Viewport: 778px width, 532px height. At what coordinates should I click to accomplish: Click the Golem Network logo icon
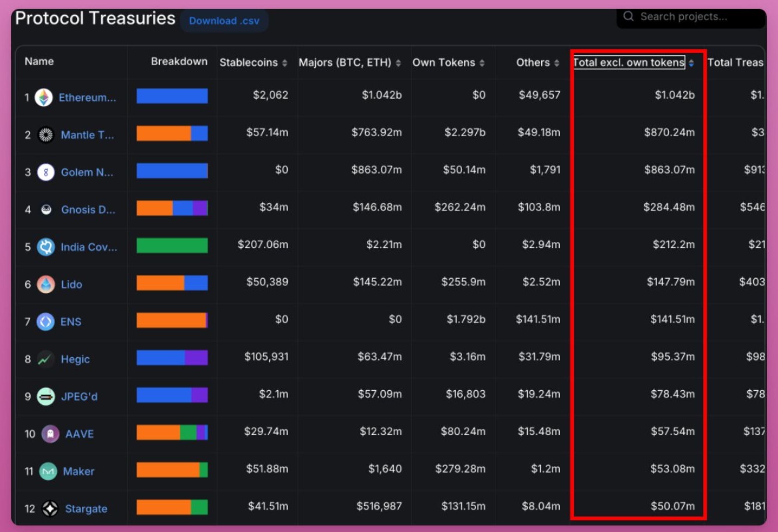tap(46, 172)
